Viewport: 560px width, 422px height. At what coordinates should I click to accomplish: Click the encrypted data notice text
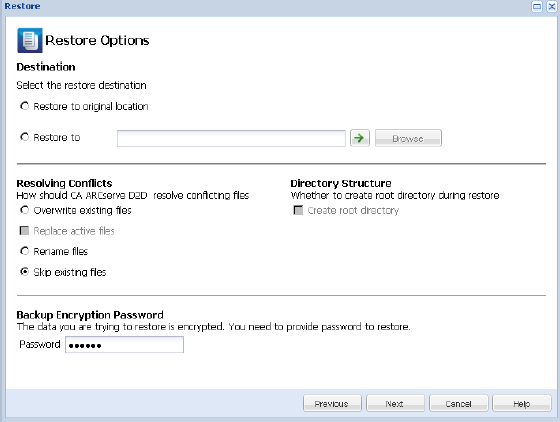click(x=213, y=327)
